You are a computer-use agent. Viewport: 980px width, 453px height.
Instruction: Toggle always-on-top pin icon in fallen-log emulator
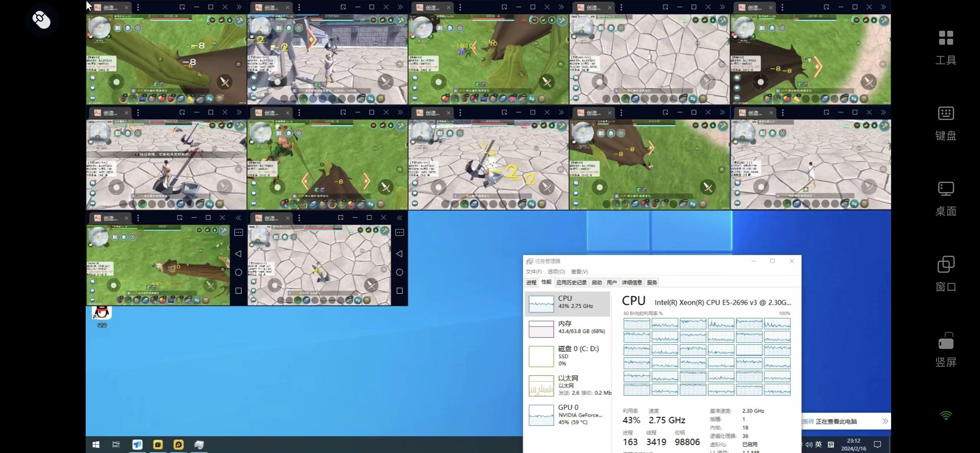coord(180,218)
